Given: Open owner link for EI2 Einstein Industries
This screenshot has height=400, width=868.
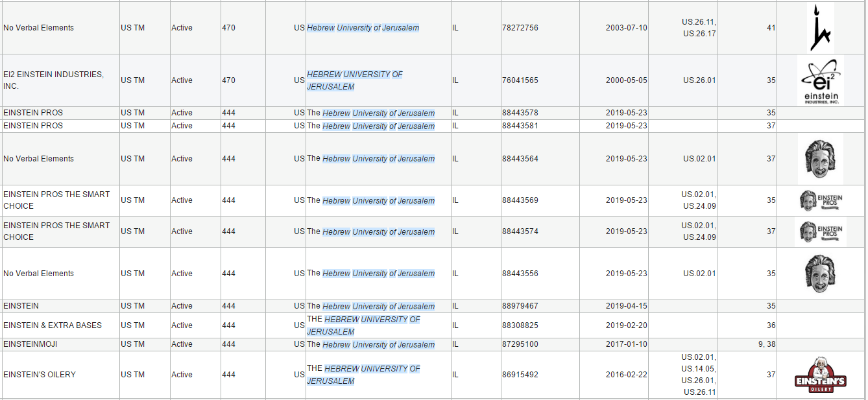Looking at the screenshot, I should tap(354, 80).
